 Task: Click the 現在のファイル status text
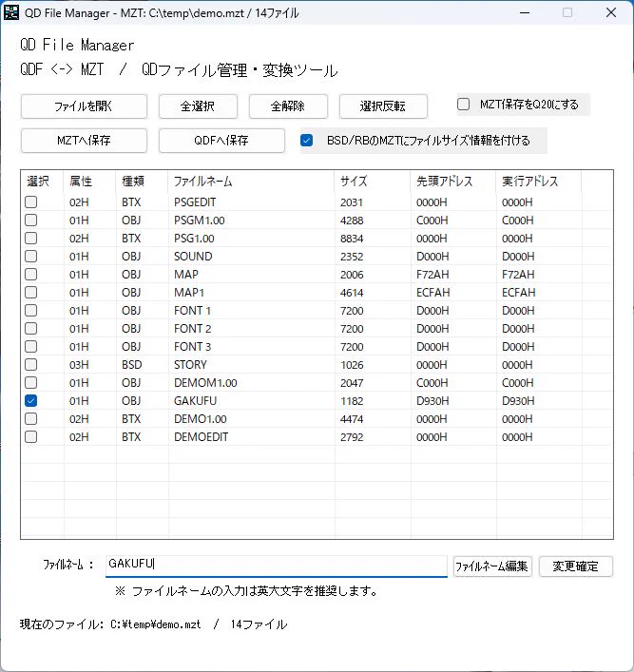coord(153,624)
